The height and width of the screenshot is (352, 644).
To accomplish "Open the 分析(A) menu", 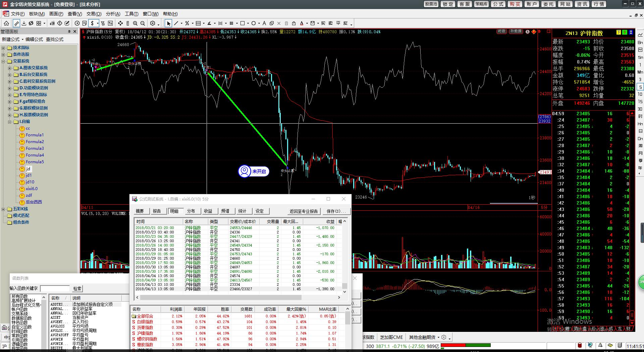I will (x=113, y=14).
